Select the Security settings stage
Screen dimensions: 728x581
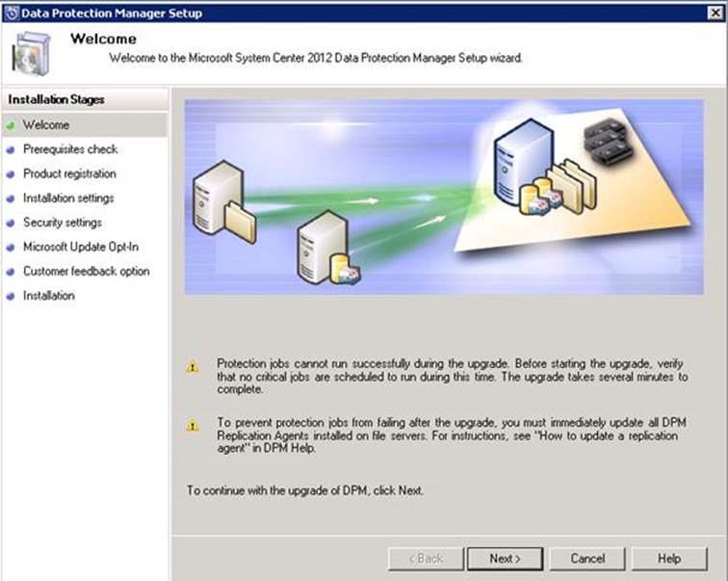[x=63, y=223]
